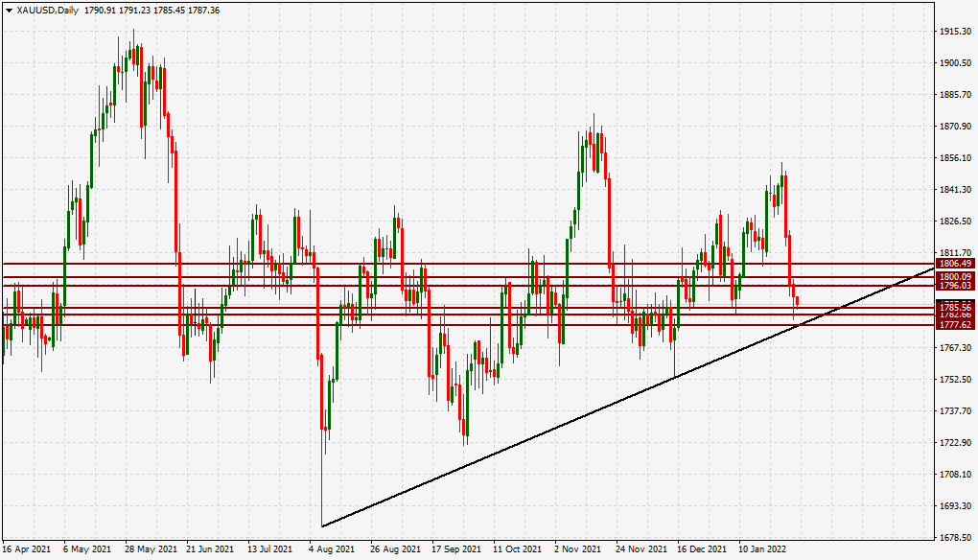This screenshot has width=978, height=560.
Task: Click the 16 Dec 2021 date label
Action: pos(702,549)
